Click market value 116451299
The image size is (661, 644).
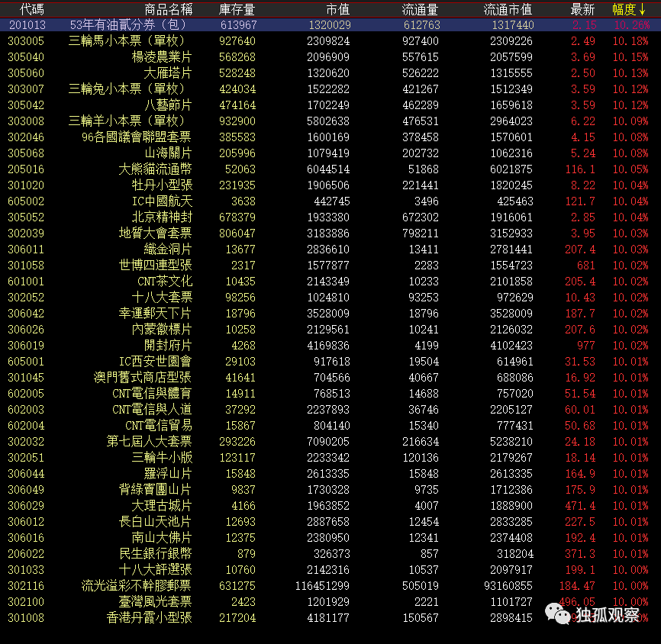323,585
